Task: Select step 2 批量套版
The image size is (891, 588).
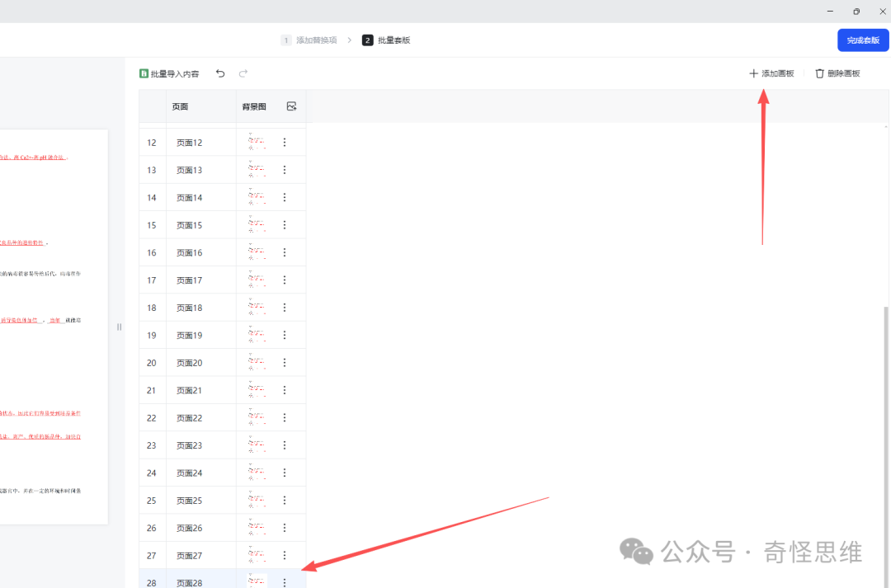Action: pos(386,40)
